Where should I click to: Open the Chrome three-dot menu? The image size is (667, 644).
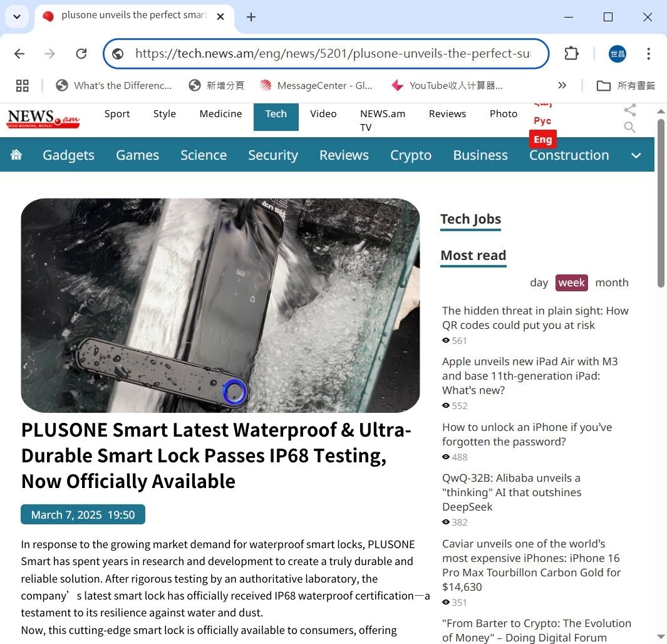point(648,54)
